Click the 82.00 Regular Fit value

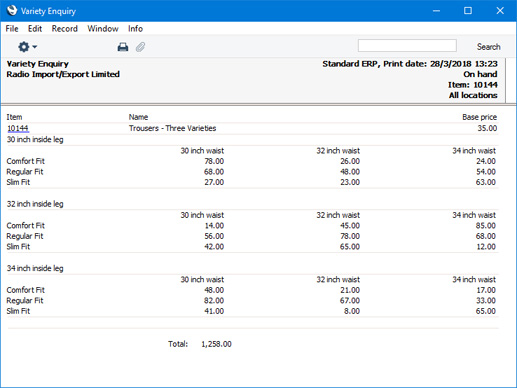click(x=214, y=300)
